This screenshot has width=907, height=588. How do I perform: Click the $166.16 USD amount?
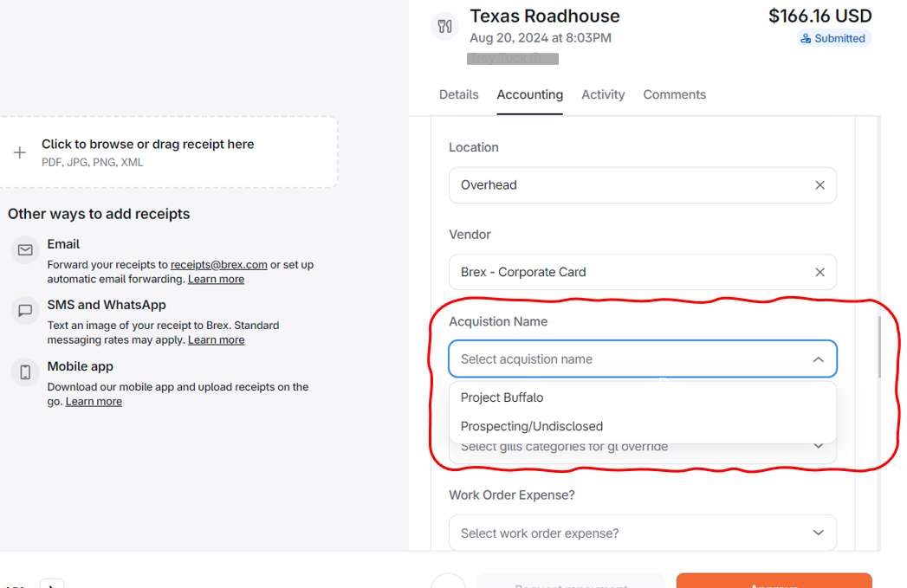coord(820,16)
